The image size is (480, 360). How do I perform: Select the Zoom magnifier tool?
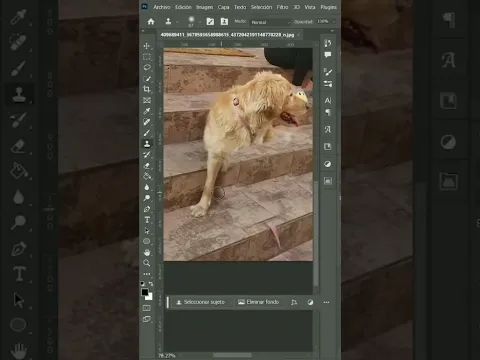[x=147, y=263]
